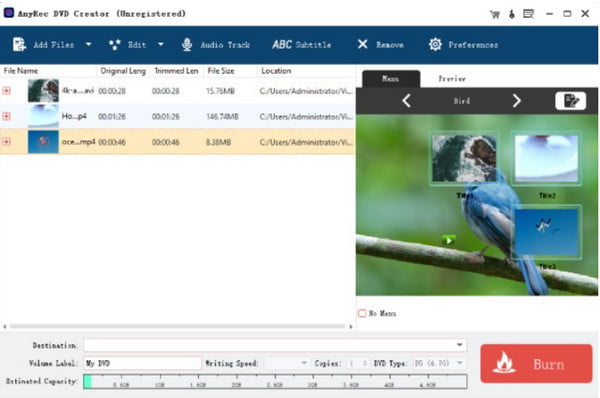The image size is (600, 398).
Task: Go to next menu template arrow
Action: 517,101
